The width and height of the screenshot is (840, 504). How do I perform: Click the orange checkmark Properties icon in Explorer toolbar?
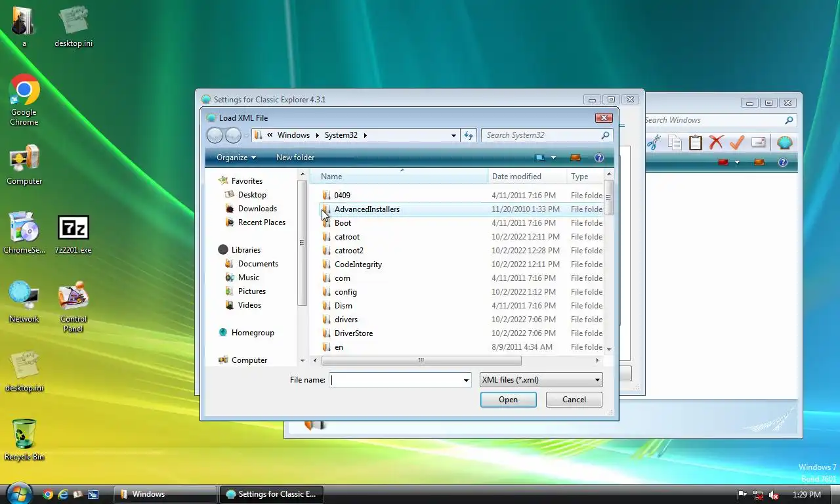click(737, 142)
